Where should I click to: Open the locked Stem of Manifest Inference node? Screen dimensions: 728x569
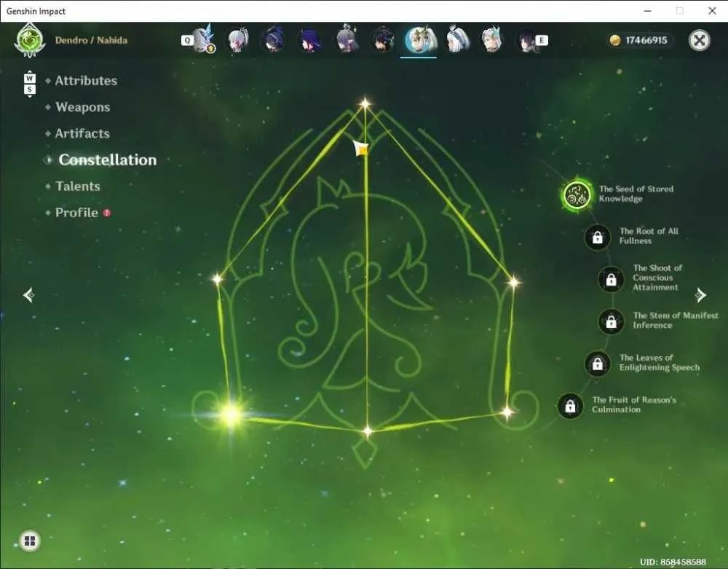tap(611, 321)
